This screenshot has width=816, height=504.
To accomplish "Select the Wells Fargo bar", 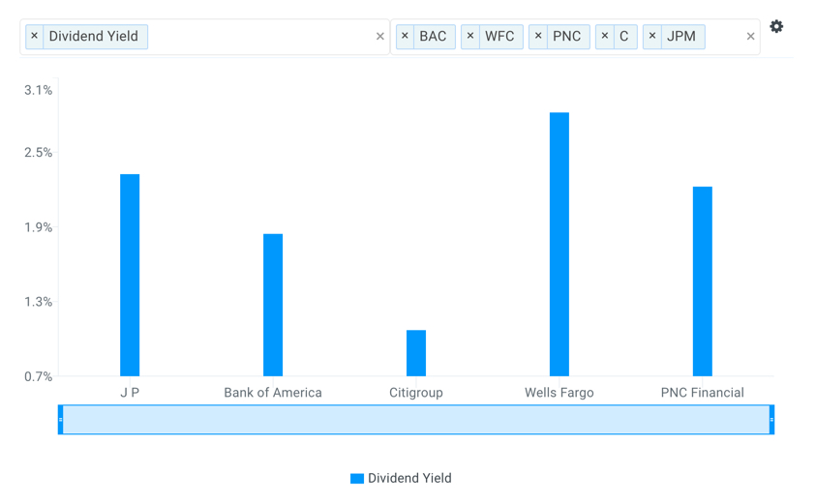I will coord(559,244).
